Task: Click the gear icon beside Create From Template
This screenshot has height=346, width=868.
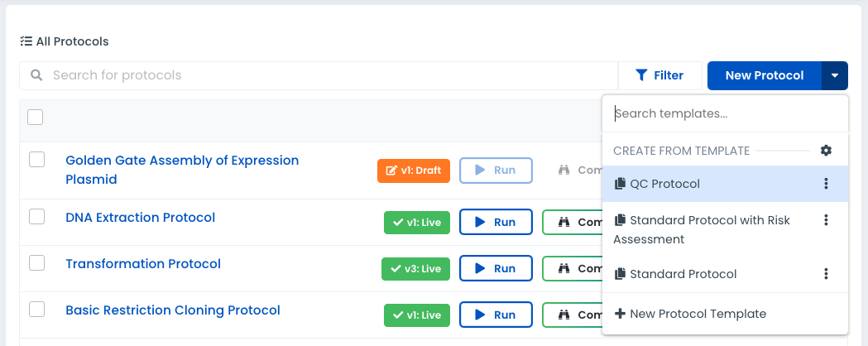Action: pos(825,151)
